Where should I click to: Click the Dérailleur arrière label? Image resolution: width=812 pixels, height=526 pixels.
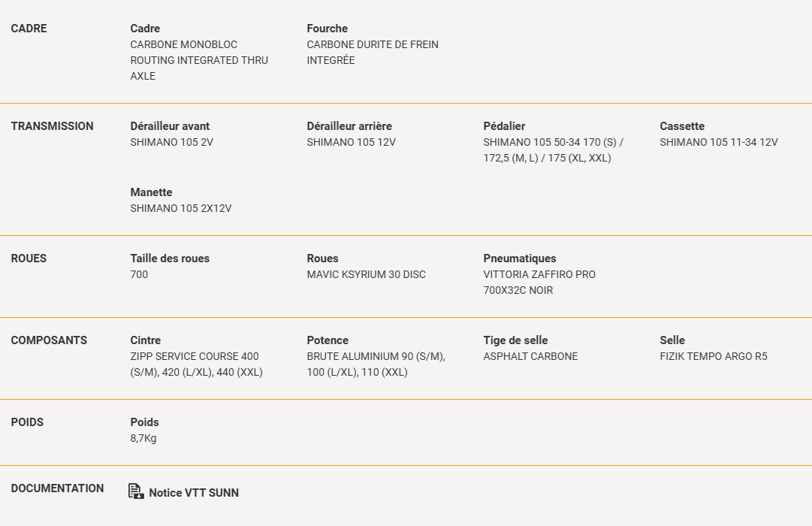point(349,126)
